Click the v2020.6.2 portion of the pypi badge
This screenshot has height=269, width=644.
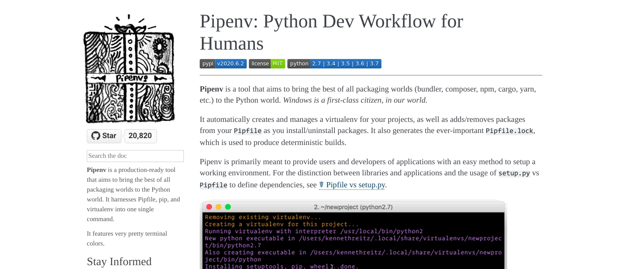(230, 63)
